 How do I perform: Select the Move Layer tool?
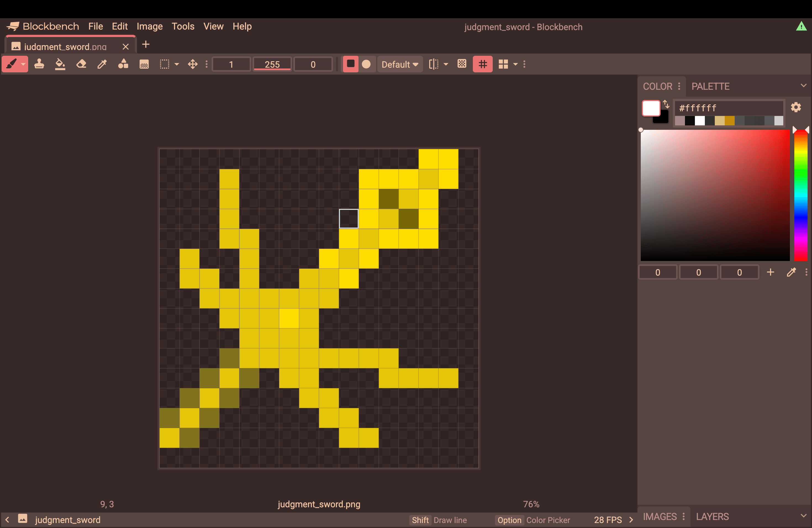(193, 64)
